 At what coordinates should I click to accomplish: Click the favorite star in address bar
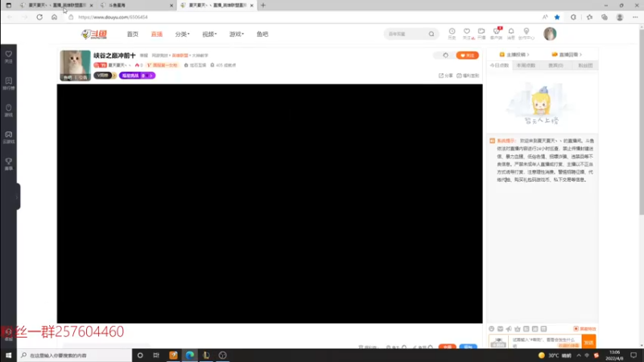coord(557,17)
